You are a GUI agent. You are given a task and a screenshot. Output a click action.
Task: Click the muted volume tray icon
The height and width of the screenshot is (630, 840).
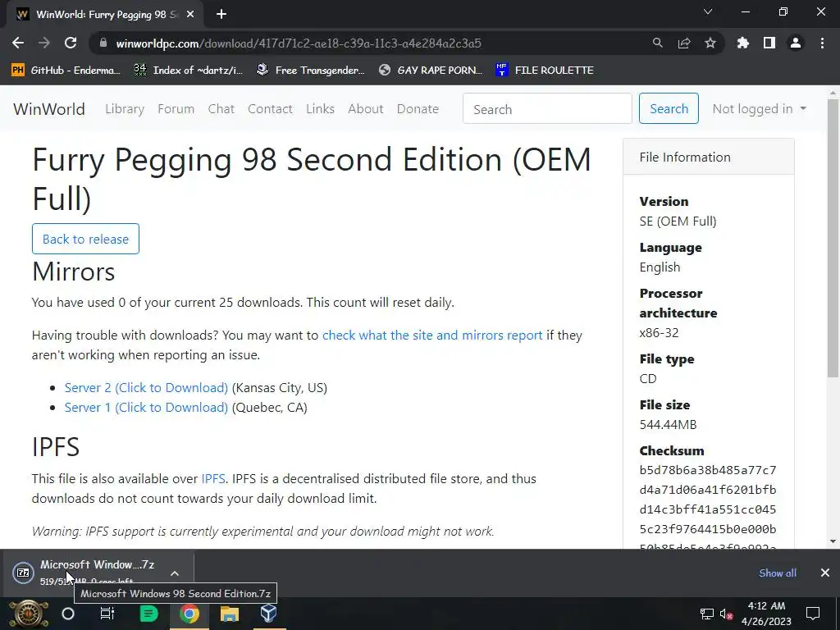click(727, 614)
